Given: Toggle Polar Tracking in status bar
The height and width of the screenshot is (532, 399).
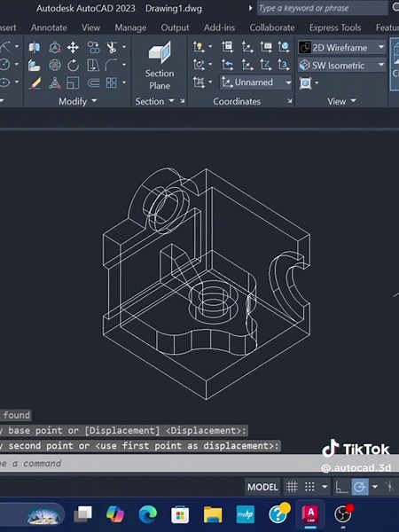Looking at the screenshot, I should [360, 487].
